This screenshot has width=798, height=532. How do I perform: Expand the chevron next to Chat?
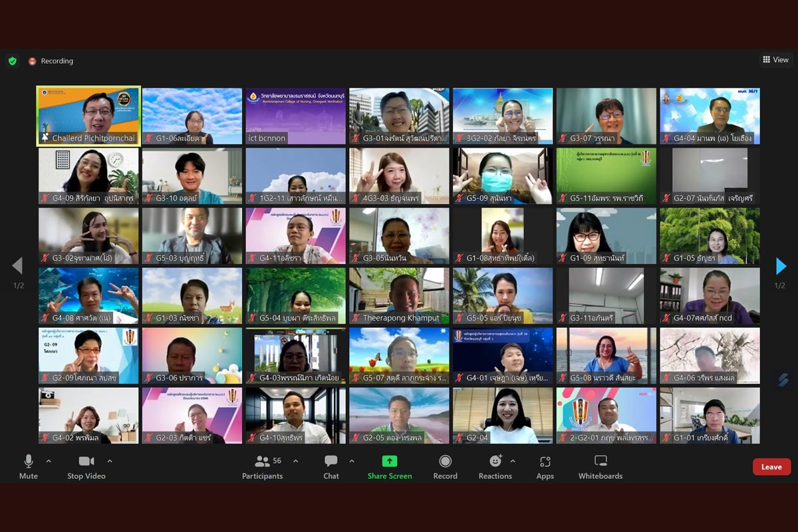coord(352,461)
